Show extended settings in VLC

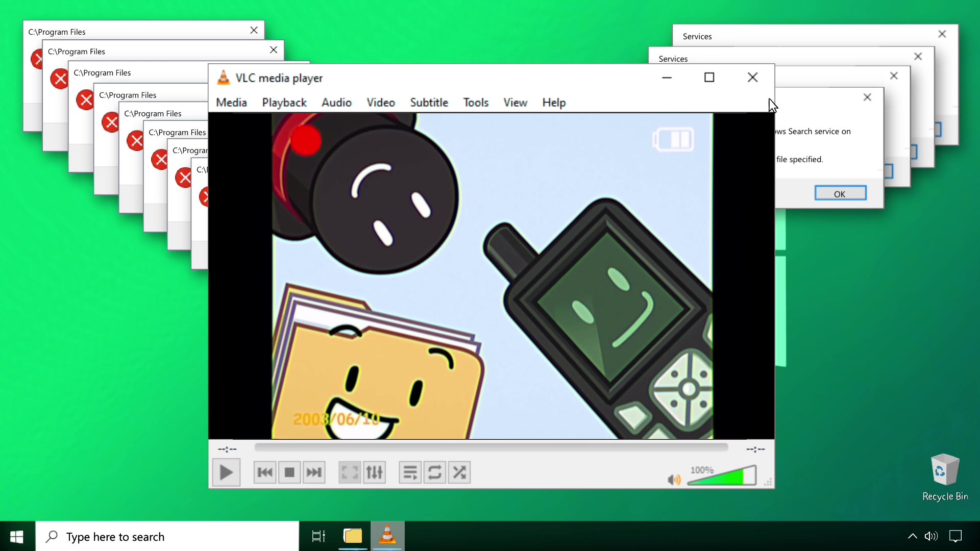pyautogui.click(x=374, y=472)
